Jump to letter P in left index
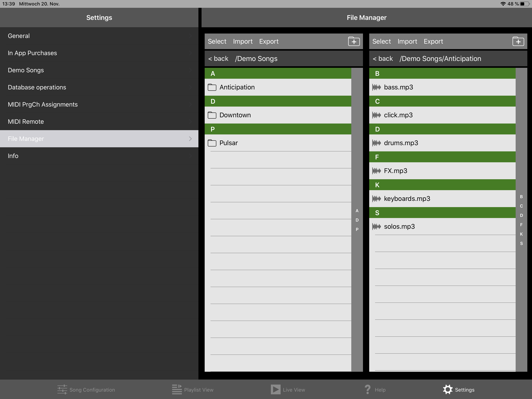The height and width of the screenshot is (399, 532). coord(357,229)
